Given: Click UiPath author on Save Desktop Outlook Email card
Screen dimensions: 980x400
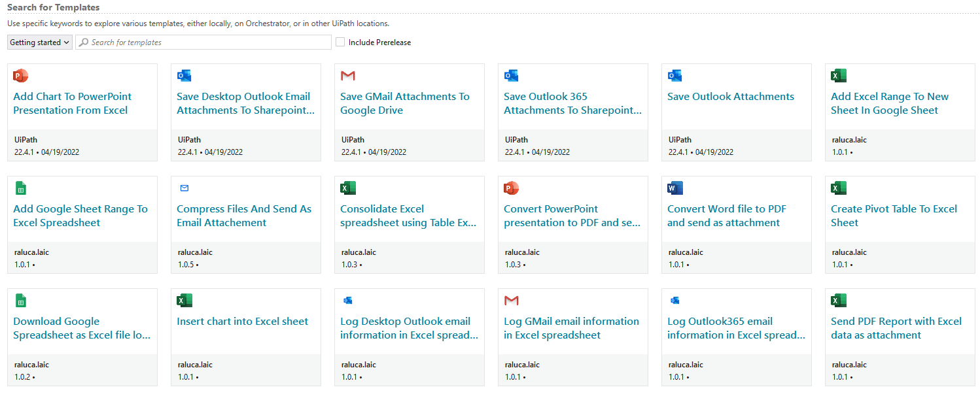Looking at the screenshot, I should (189, 140).
